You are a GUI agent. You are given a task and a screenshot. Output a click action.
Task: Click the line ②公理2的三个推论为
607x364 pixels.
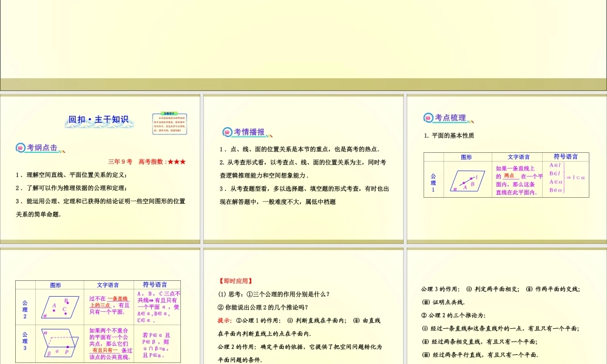tap(453, 315)
